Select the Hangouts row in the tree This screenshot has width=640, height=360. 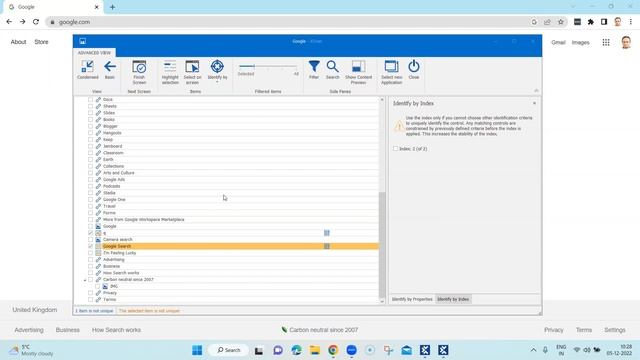(227, 133)
